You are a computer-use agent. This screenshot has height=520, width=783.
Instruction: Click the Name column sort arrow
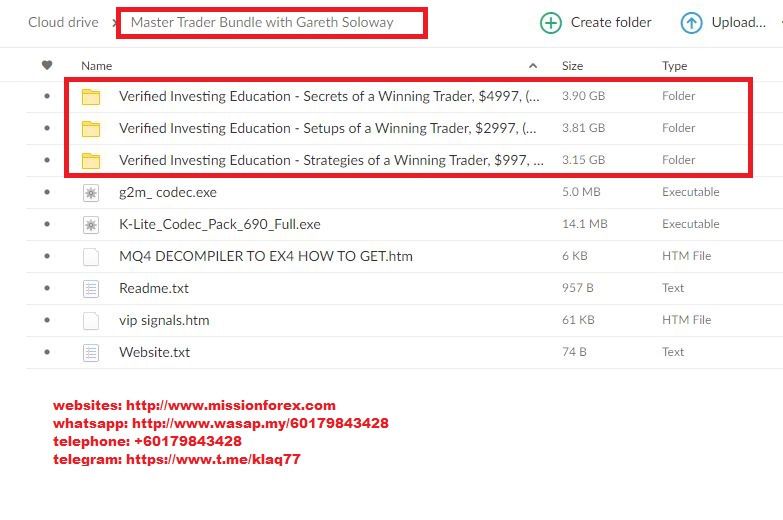pyautogui.click(x=532, y=66)
